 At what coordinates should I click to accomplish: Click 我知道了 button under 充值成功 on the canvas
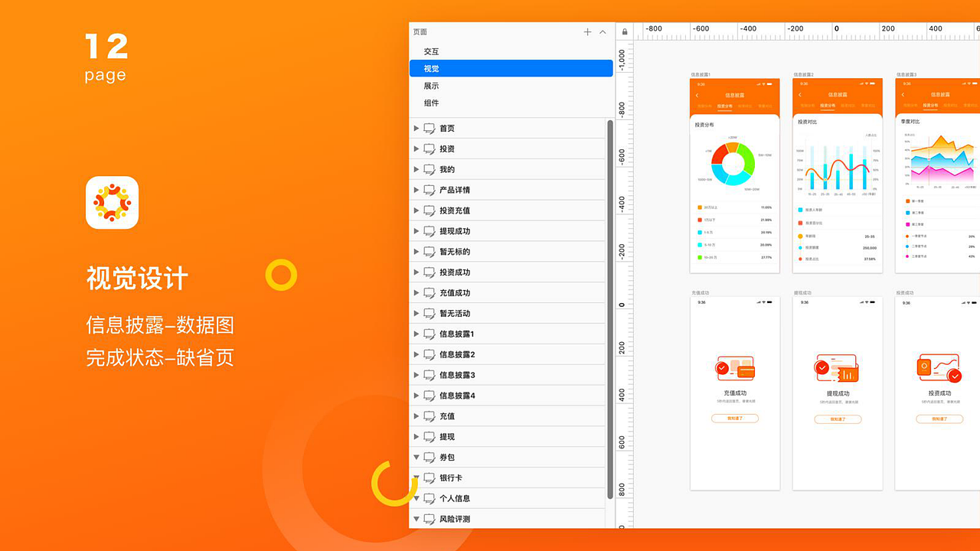click(735, 419)
